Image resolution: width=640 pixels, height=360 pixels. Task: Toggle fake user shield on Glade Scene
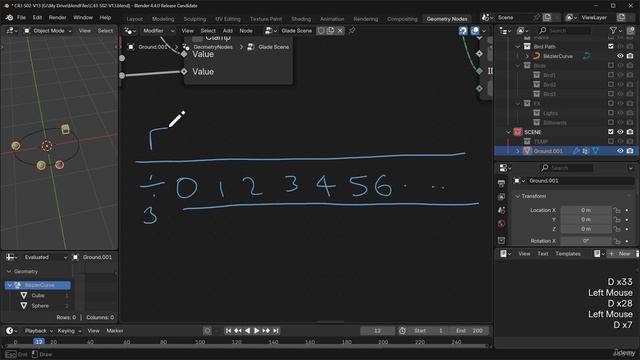321,31
